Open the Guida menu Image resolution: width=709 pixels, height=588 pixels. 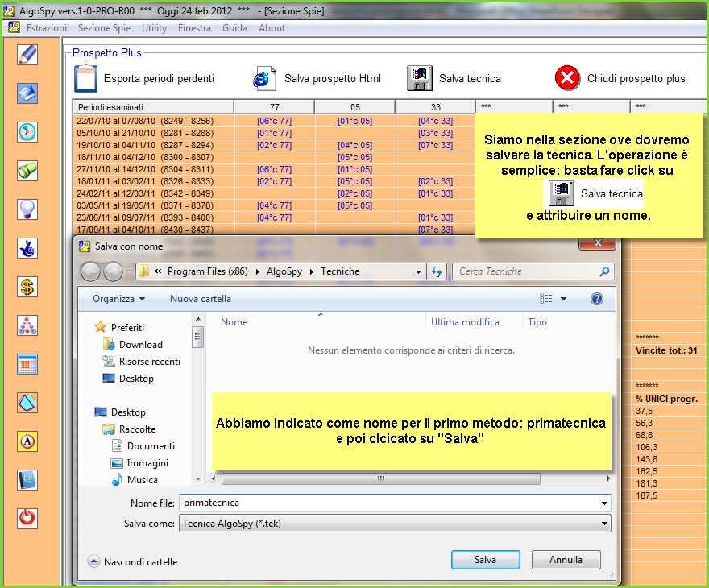tap(234, 28)
